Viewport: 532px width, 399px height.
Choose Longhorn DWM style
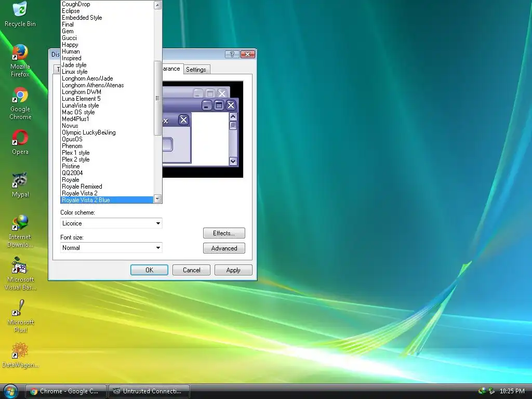pyautogui.click(x=107, y=92)
